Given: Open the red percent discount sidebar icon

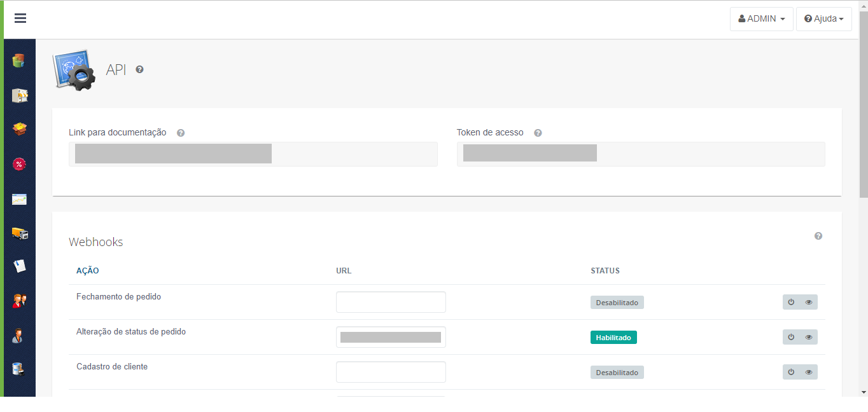Looking at the screenshot, I should pyautogui.click(x=20, y=164).
